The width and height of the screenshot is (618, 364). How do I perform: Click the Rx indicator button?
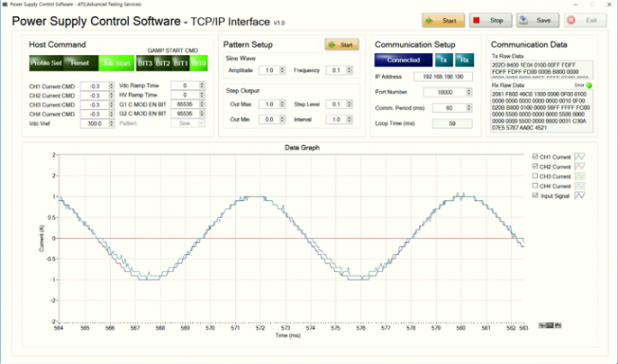[x=464, y=60]
